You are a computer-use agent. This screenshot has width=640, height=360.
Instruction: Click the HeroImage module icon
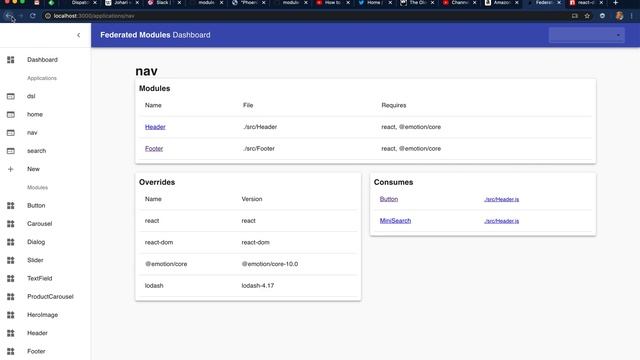click(x=11, y=315)
